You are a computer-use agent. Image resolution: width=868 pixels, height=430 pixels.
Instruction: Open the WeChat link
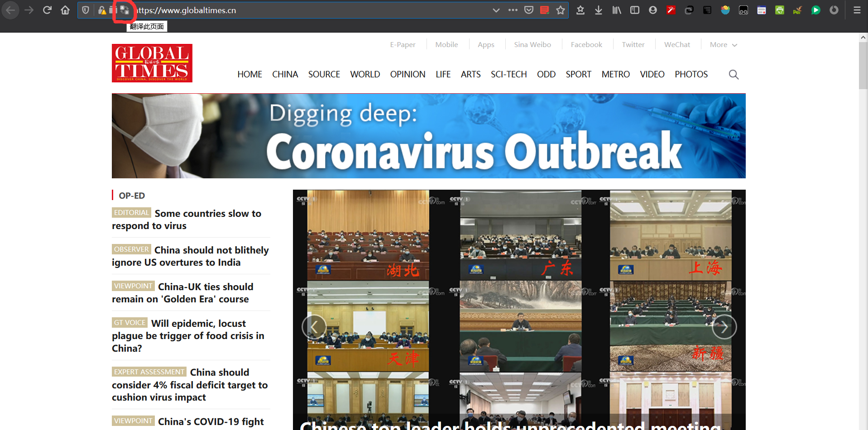677,44
